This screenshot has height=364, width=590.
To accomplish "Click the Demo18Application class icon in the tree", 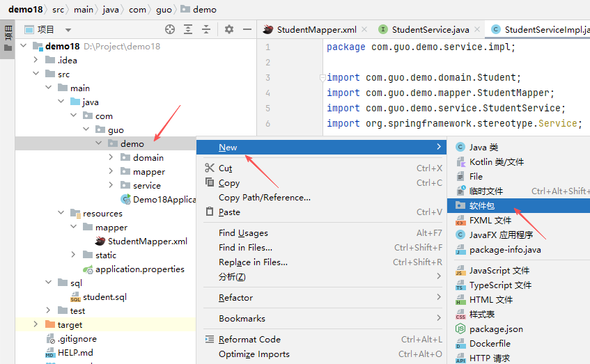I will click(x=125, y=200).
